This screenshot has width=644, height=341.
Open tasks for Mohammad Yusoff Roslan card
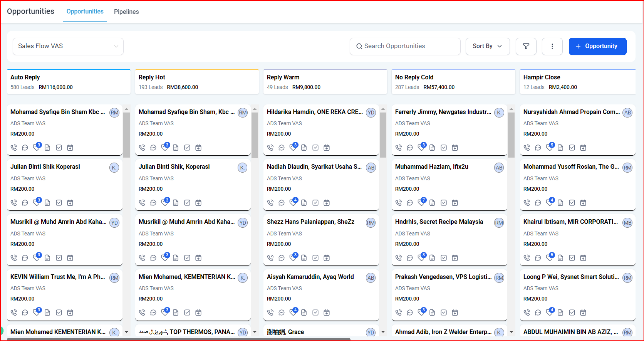pyautogui.click(x=572, y=203)
